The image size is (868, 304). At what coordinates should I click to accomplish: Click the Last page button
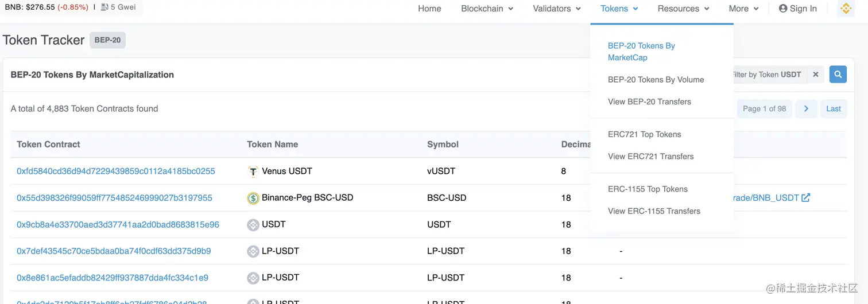[834, 108]
